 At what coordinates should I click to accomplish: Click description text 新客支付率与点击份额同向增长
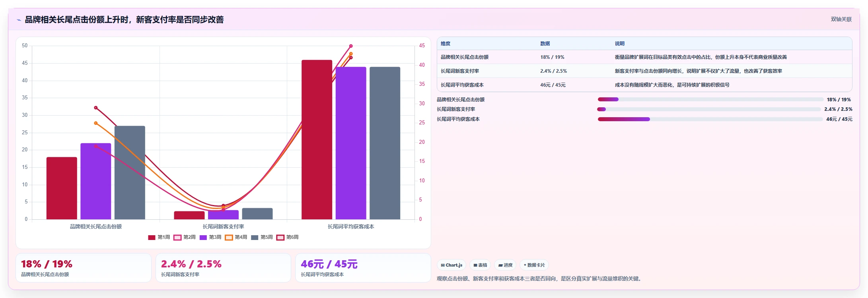pyautogui.click(x=698, y=71)
